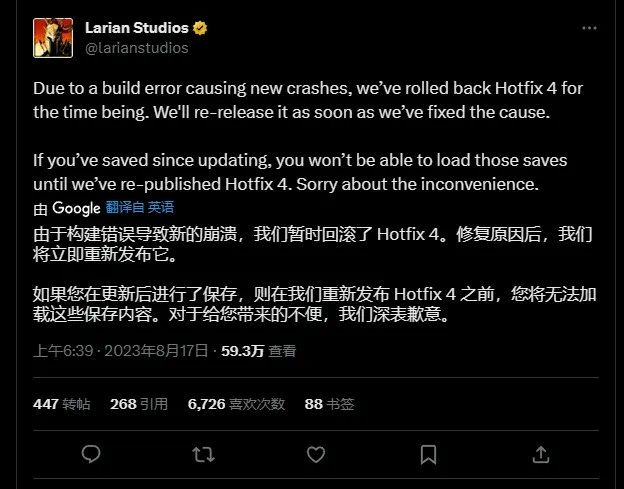Viewport: 624px width, 489px height.
Task: Click the share upload icon
Action: (541, 454)
